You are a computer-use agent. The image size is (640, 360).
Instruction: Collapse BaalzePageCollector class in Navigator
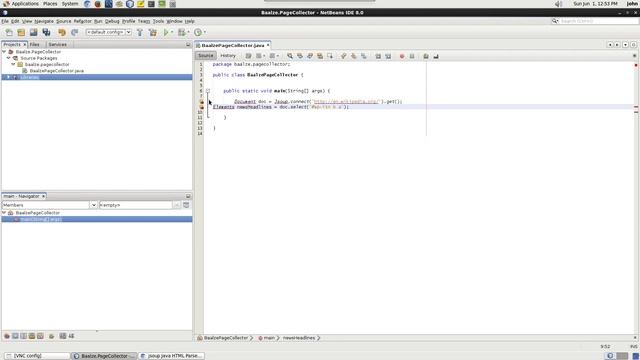coord(4,213)
